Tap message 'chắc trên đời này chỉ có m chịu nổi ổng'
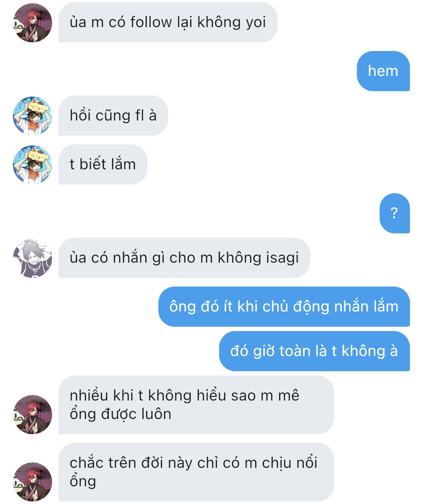The height and width of the screenshot is (504, 423). [196, 472]
